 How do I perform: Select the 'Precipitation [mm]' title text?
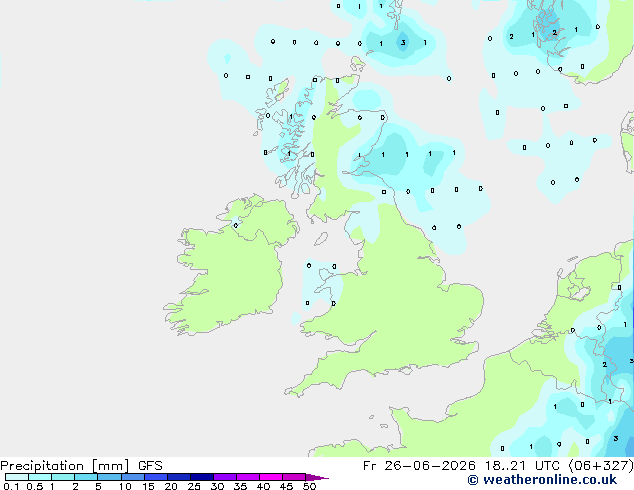tap(65, 466)
